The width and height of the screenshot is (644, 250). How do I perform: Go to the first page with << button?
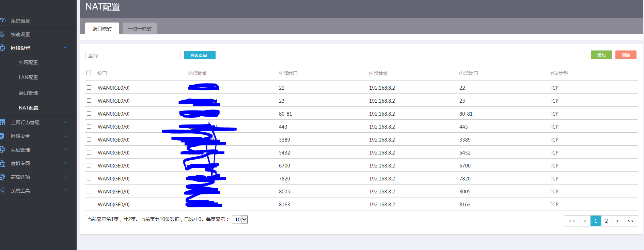tap(572, 221)
